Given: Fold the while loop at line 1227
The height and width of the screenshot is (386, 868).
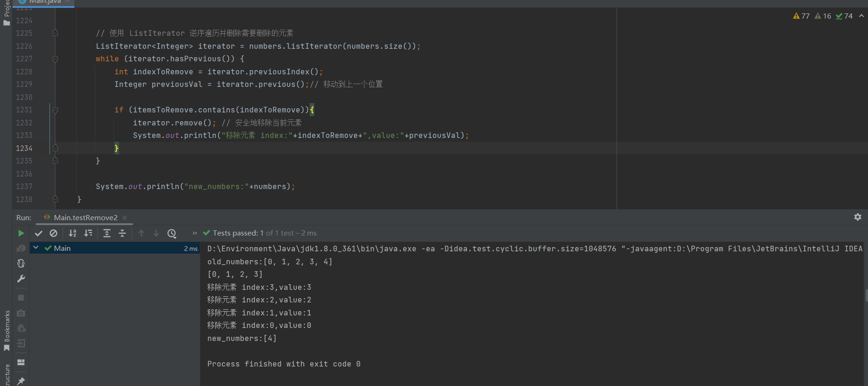Looking at the screenshot, I should pyautogui.click(x=55, y=59).
